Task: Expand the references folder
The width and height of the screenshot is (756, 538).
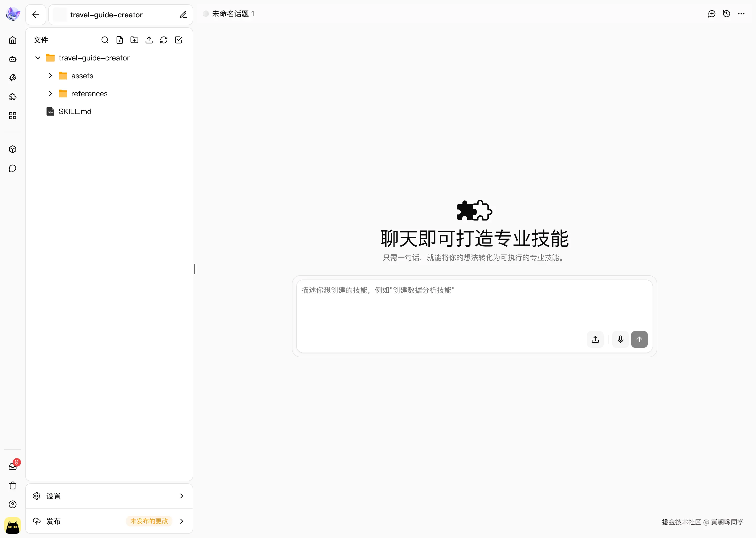Action: (x=50, y=94)
